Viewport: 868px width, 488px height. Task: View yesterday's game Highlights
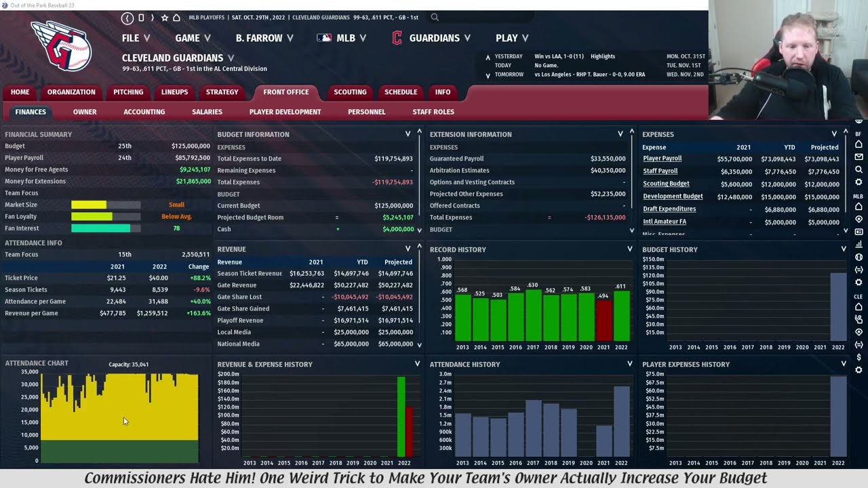603,56
